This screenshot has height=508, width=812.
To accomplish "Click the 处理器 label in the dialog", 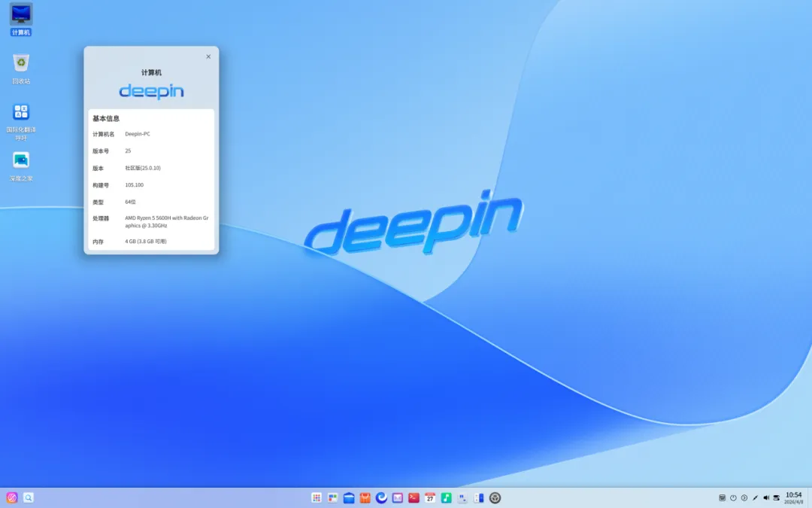I will tap(101, 219).
